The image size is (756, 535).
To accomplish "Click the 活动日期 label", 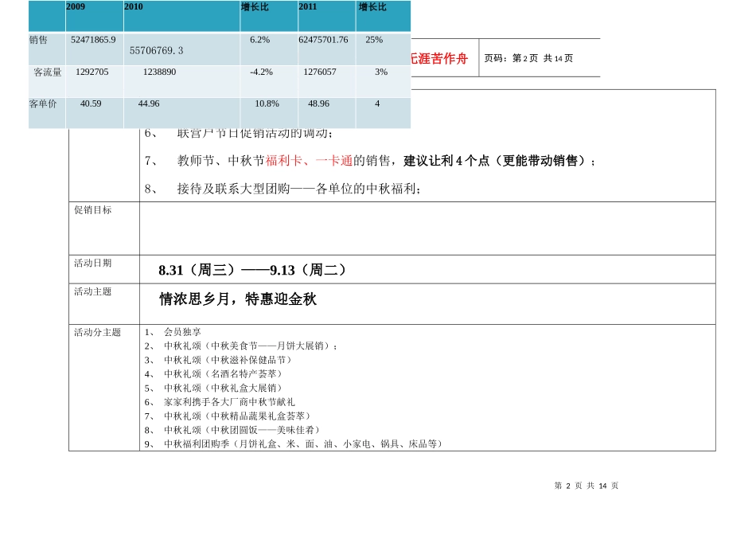I will tap(92, 263).
